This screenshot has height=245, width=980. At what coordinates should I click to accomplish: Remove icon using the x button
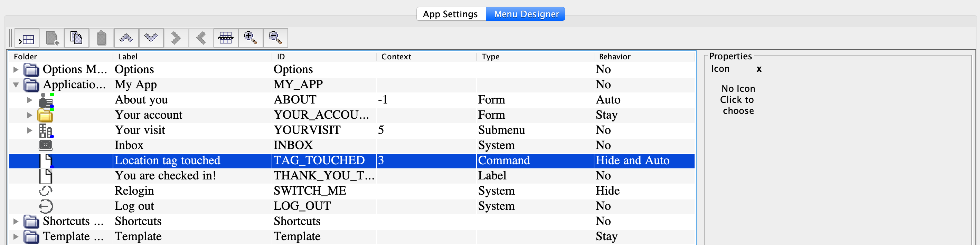758,69
